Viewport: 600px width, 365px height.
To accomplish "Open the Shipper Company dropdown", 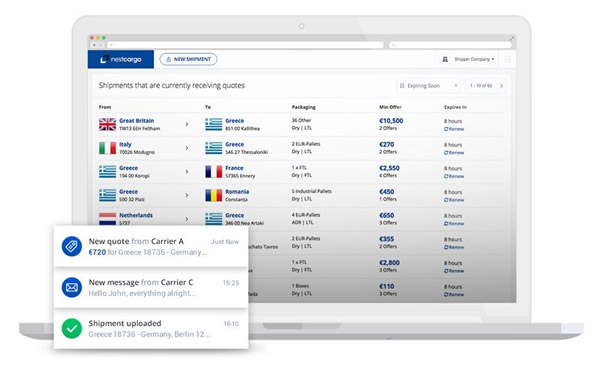I will [x=474, y=59].
